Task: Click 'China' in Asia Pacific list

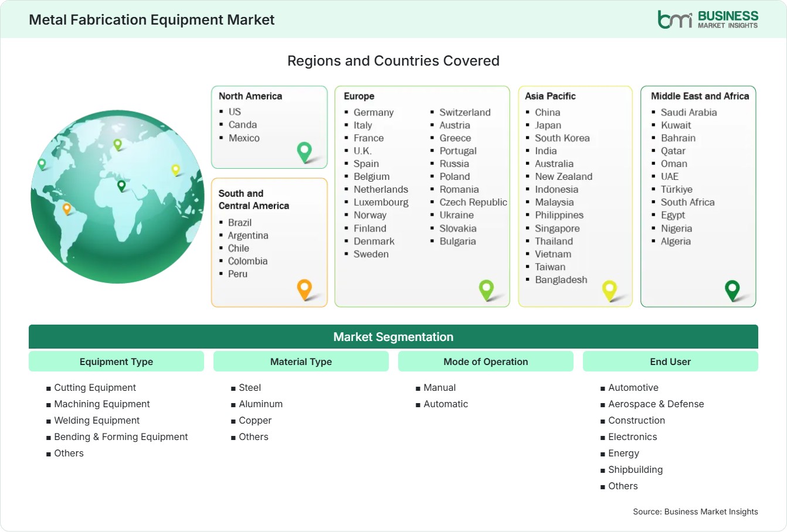Action: coord(548,112)
